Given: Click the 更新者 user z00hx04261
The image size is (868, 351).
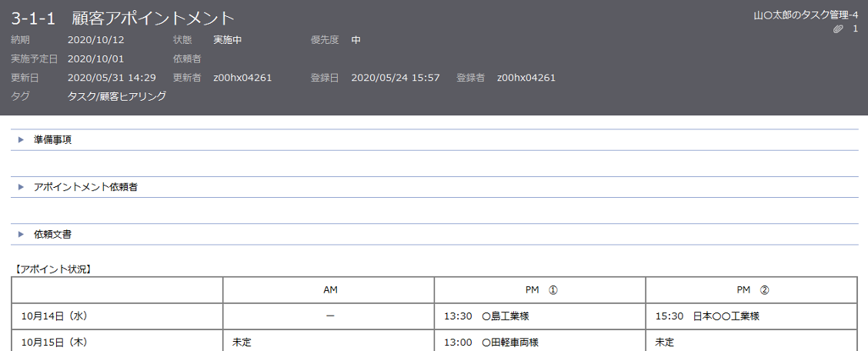Looking at the screenshot, I should [x=242, y=78].
